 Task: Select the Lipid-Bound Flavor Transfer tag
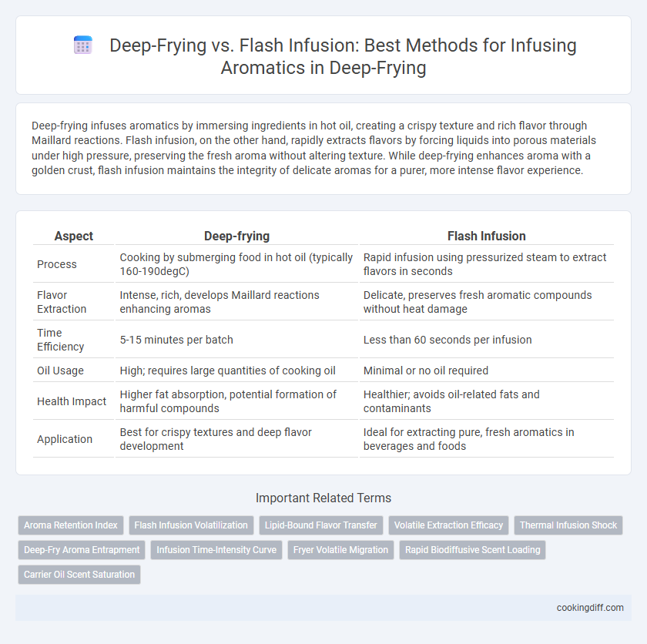click(x=321, y=525)
